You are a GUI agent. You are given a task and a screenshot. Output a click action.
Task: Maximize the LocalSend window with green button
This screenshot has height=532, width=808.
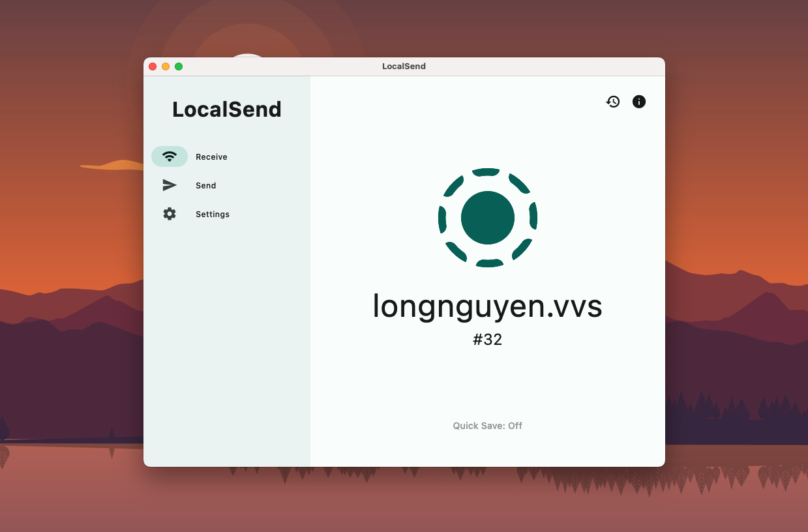(x=179, y=66)
